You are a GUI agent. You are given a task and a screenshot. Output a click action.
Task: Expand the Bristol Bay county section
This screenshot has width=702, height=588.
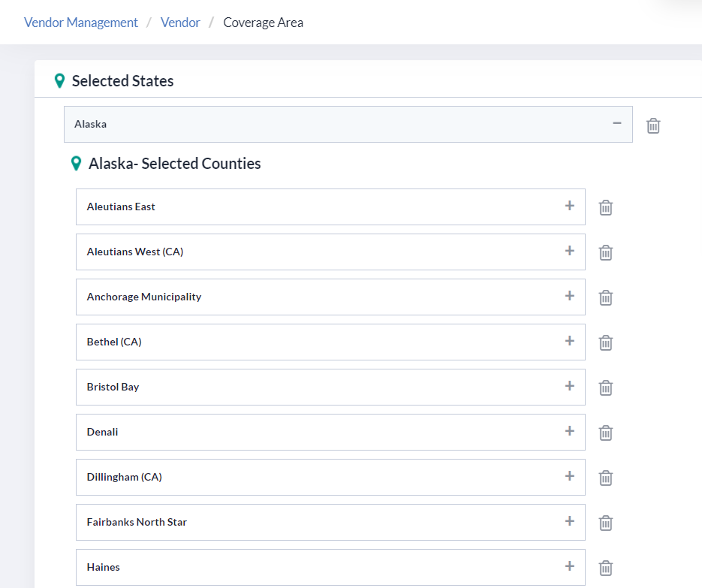tap(569, 387)
